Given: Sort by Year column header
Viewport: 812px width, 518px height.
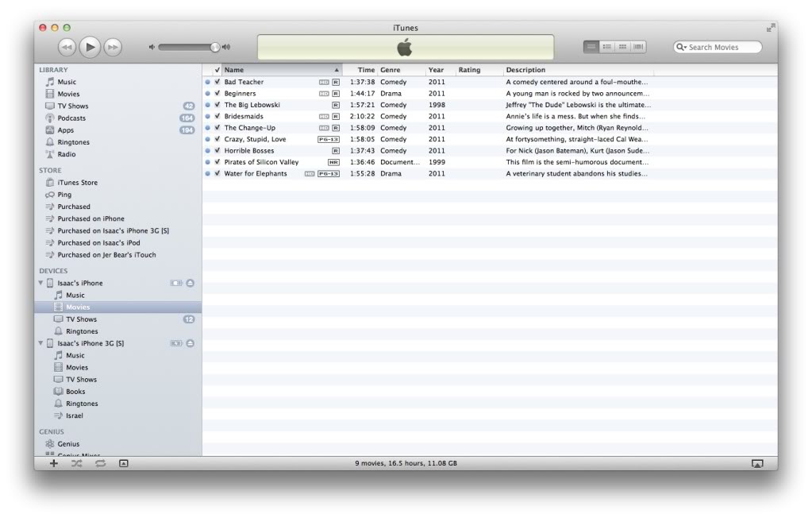Looking at the screenshot, I should pyautogui.click(x=441, y=70).
